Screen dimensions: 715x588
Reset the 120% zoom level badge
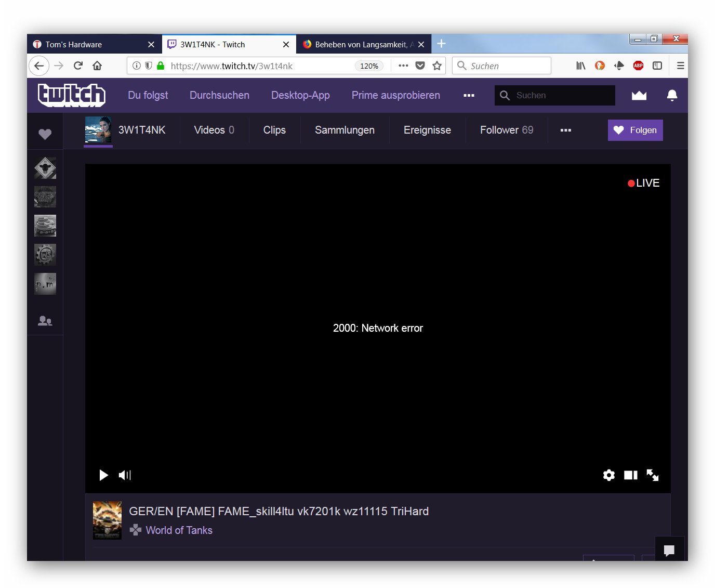click(369, 66)
